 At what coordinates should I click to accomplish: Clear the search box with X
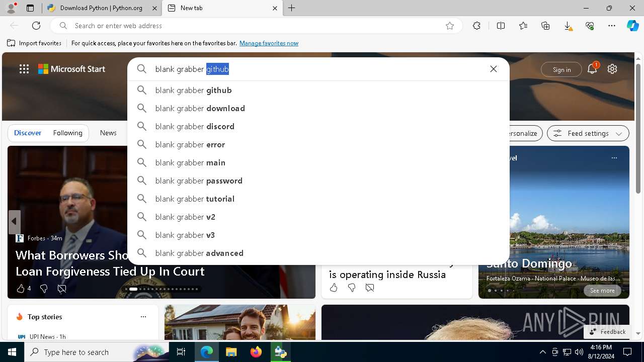(494, 69)
